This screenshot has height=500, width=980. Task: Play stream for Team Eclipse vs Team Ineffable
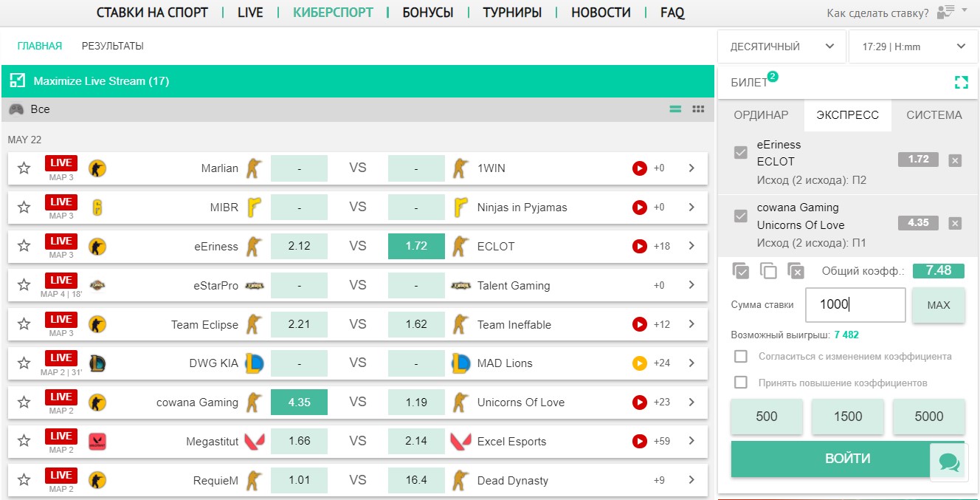tap(640, 324)
